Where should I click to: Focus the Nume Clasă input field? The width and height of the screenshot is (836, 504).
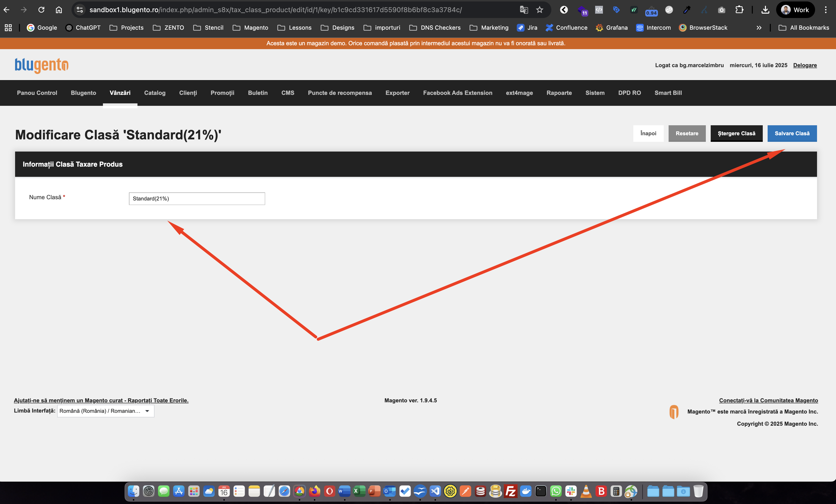tap(197, 198)
